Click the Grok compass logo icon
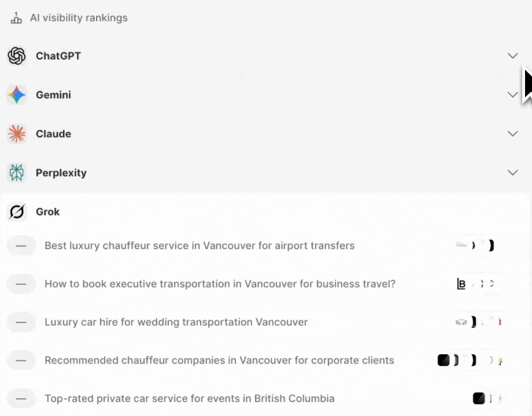 (x=17, y=211)
